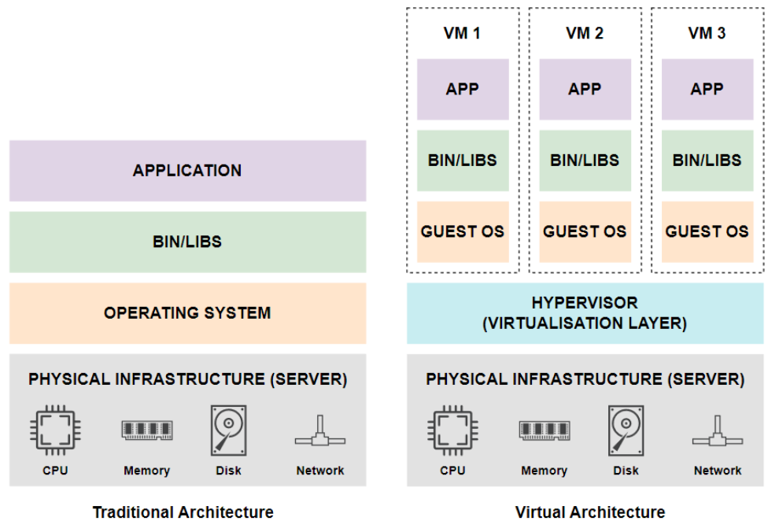Click the Network icon in Traditional Architecture
This screenshot has height=532, width=779.
point(320,430)
